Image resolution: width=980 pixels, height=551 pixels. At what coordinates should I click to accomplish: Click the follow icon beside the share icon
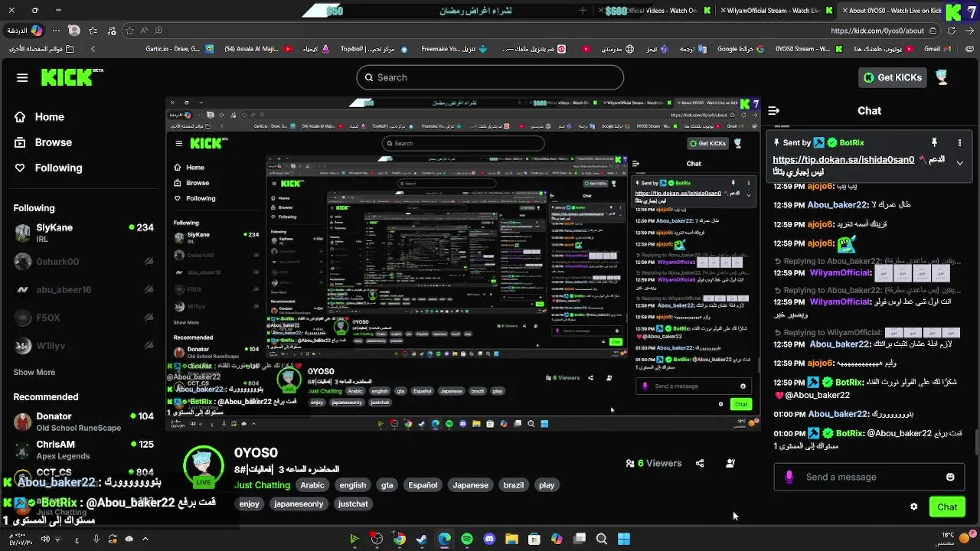coord(730,463)
